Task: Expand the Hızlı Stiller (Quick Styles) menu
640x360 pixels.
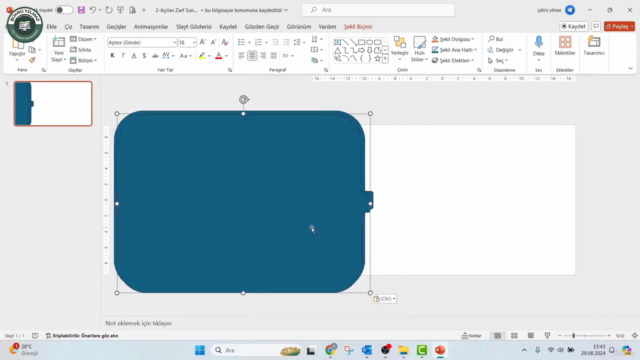Action: point(419,49)
